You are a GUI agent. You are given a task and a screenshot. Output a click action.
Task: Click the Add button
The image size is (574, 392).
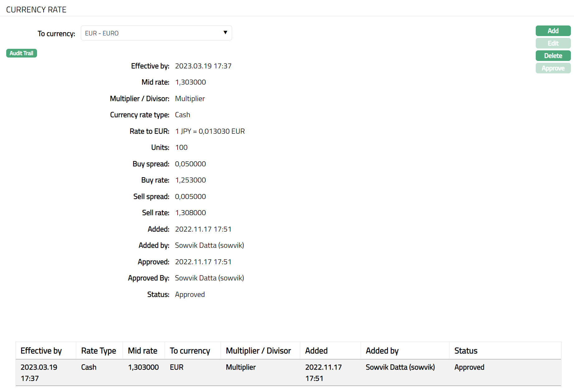[553, 31]
